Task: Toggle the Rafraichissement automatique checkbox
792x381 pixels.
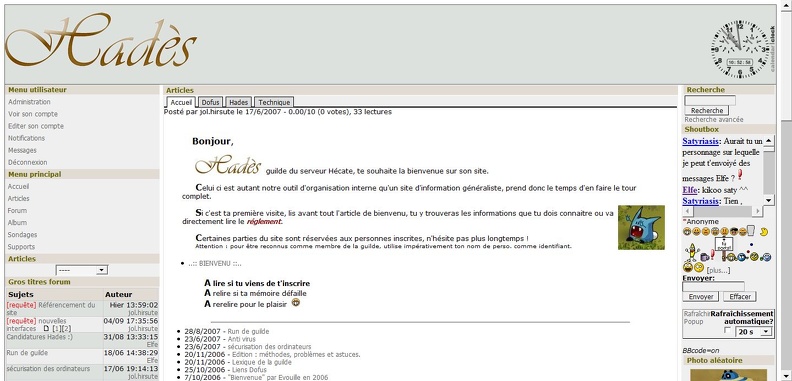Action: tap(727, 330)
